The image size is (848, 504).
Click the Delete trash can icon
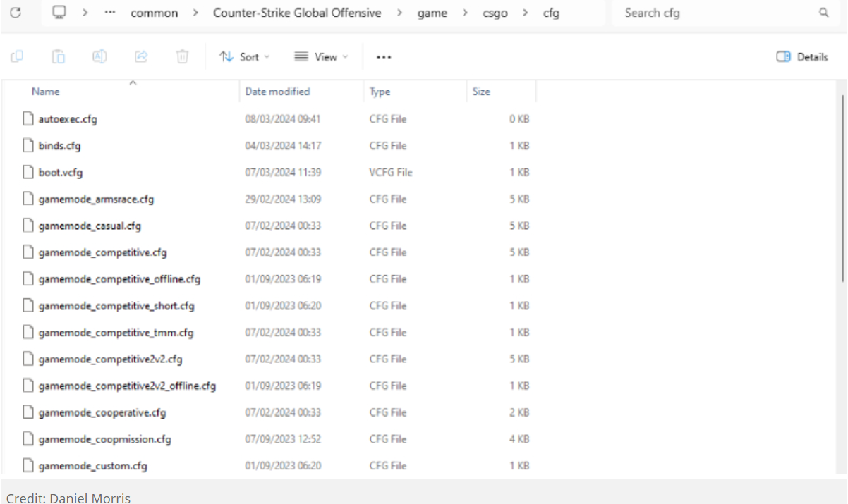point(182,56)
